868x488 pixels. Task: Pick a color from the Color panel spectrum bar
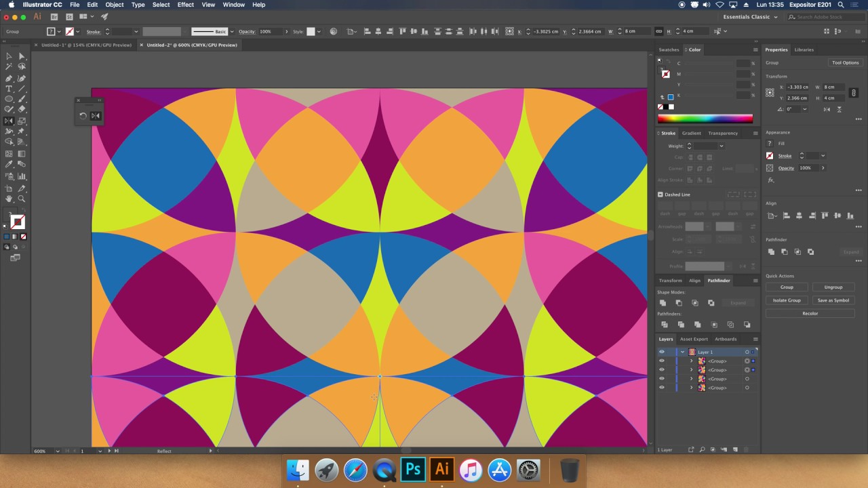click(705, 119)
